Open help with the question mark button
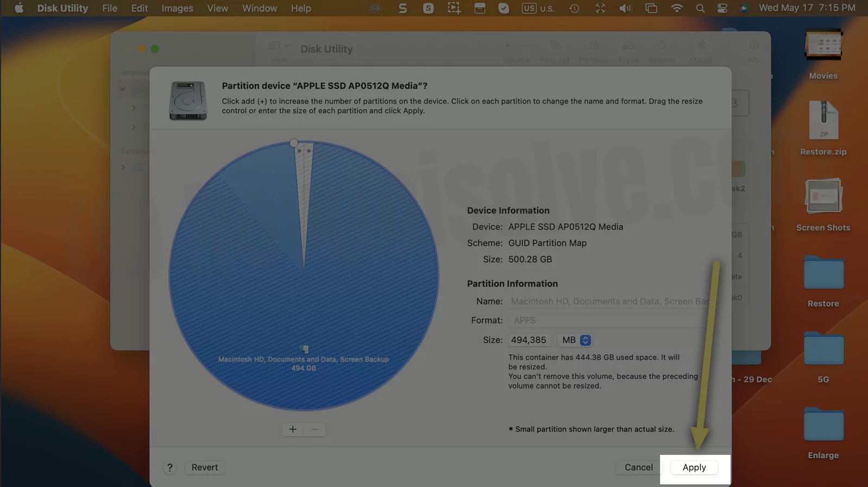 coord(169,467)
